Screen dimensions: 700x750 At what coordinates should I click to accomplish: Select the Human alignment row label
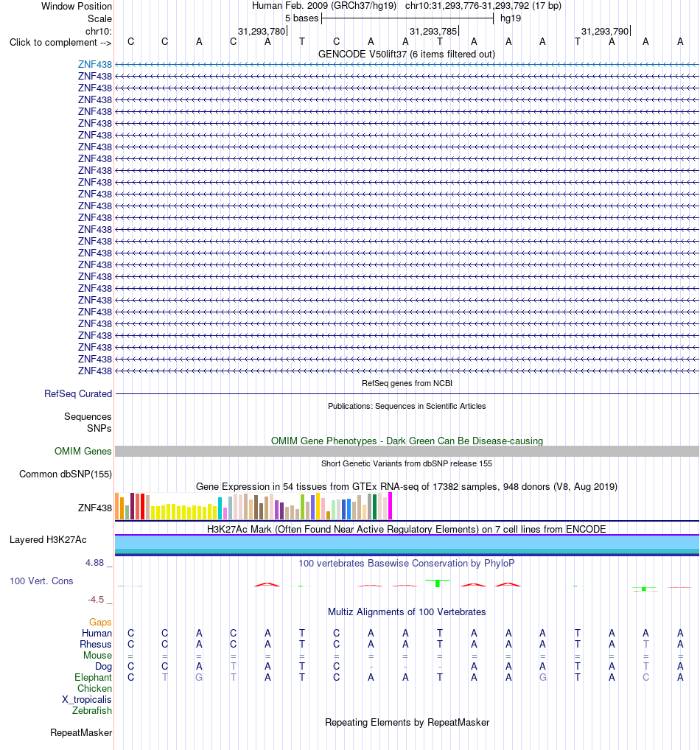97,633
